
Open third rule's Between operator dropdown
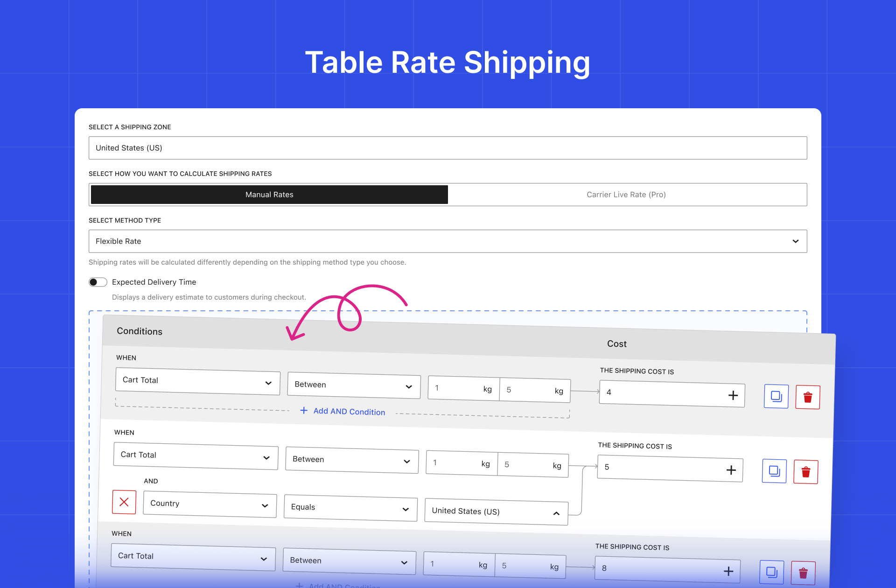(350, 561)
